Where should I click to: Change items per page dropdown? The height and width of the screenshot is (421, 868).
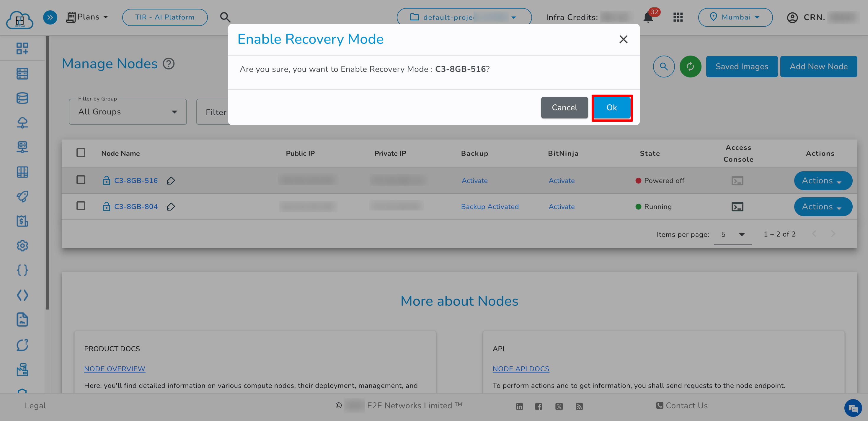(733, 234)
